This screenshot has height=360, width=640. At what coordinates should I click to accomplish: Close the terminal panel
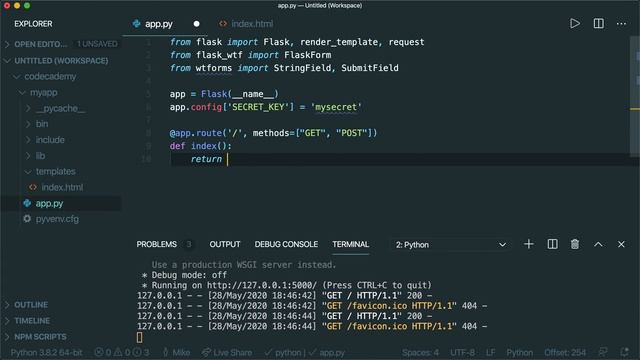pos(621,244)
